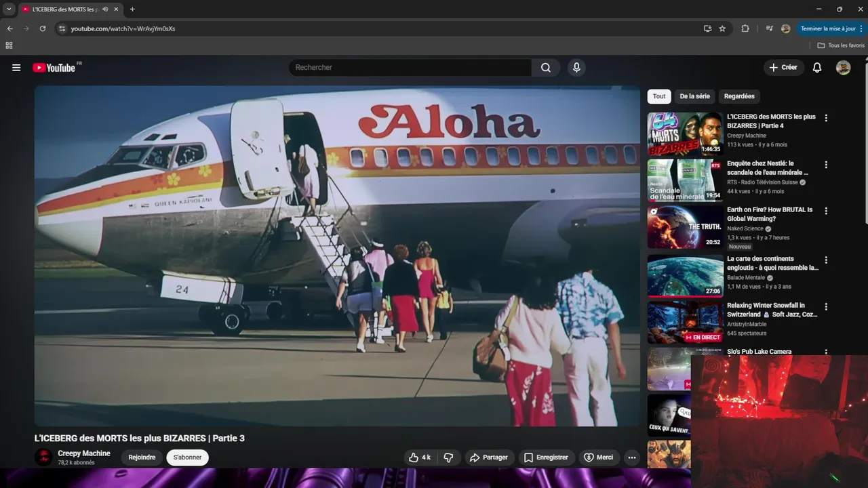
Task: Dislike the video with thumbs down
Action: (x=448, y=457)
